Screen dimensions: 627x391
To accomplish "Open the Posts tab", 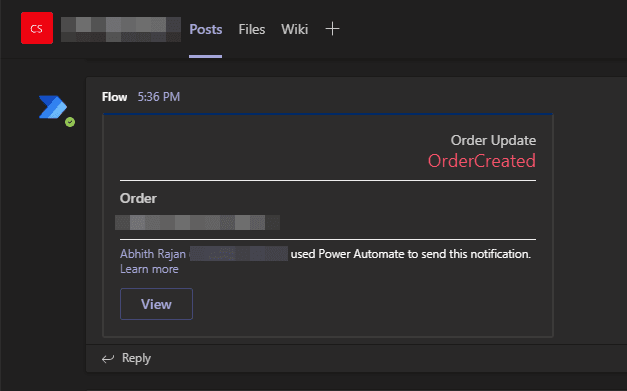I will click(206, 29).
